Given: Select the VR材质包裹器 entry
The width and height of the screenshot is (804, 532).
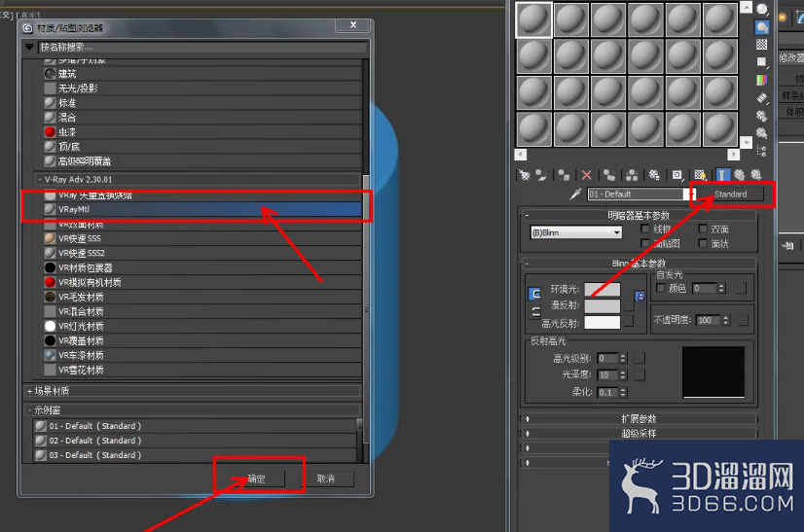Looking at the screenshot, I should [202, 267].
